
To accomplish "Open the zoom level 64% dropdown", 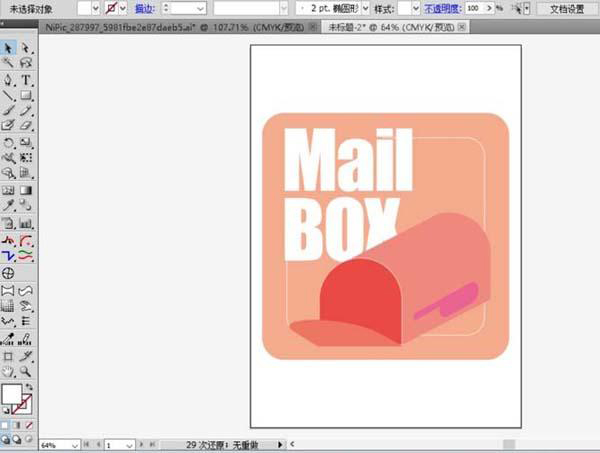I will [75, 445].
